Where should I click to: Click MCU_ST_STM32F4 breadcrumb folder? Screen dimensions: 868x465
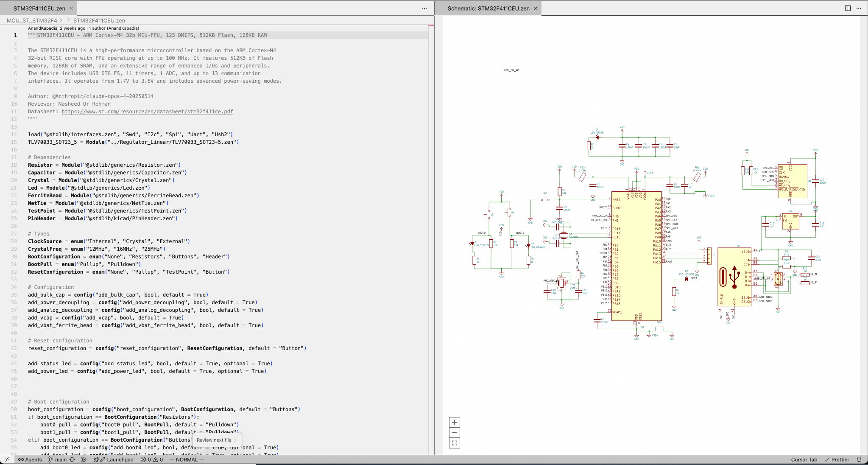(32, 20)
